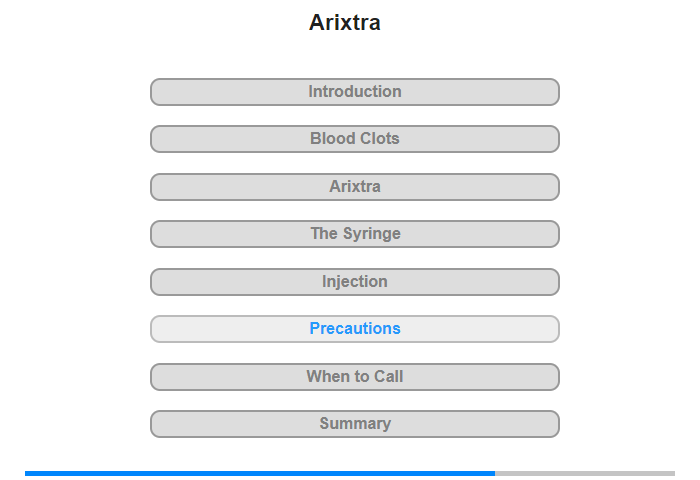The image size is (700, 480).
Task: Click the gray unfilled progress bar portion
Action: 585,473
